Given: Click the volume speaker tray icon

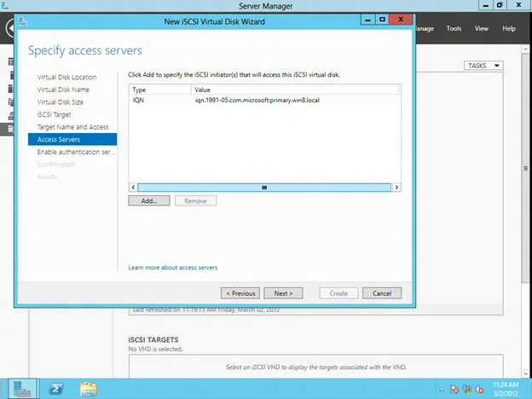Looking at the screenshot, I should (x=479, y=390).
